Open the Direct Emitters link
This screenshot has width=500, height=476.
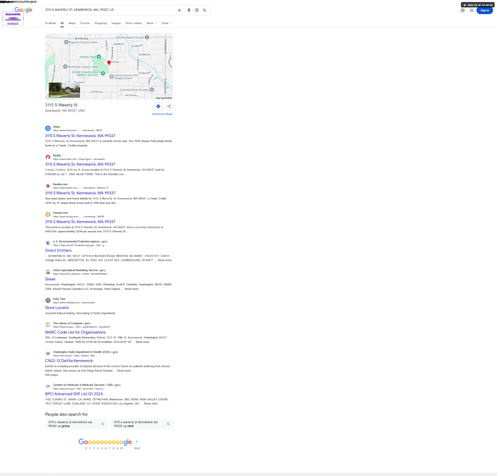tap(58, 250)
